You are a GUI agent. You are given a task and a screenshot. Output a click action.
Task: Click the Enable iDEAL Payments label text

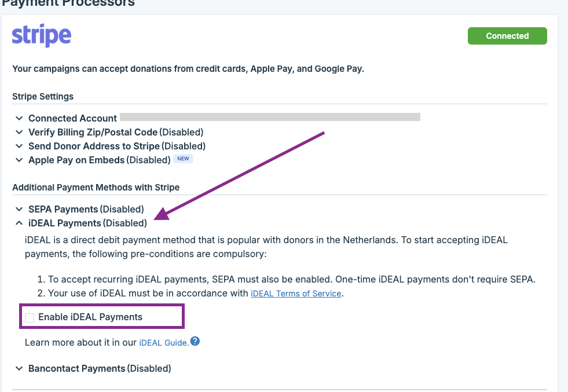click(90, 317)
